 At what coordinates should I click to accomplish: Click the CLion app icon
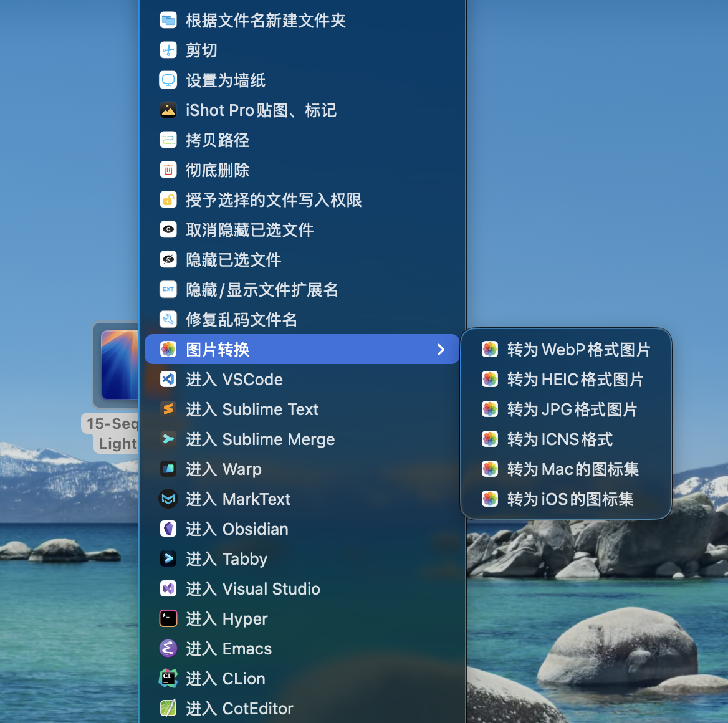tap(168, 679)
